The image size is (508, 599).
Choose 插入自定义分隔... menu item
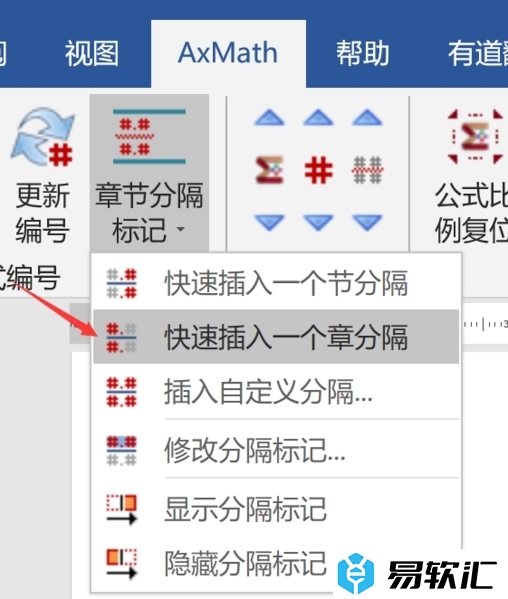click(276, 391)
